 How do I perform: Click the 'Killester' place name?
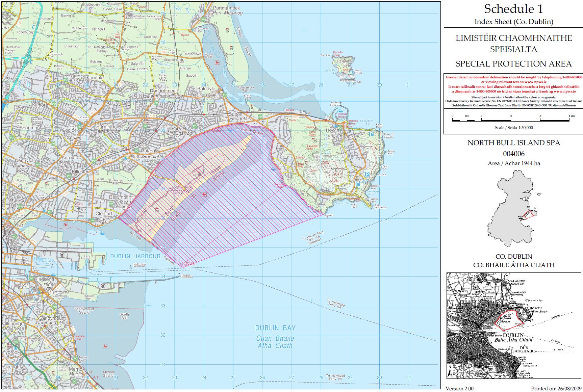point(80,172)
